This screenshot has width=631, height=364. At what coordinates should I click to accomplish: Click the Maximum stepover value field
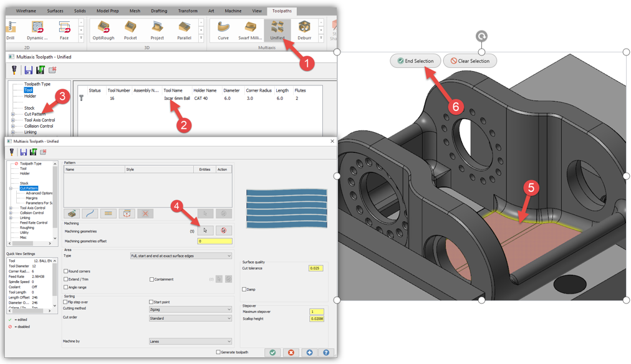(317, 312)
